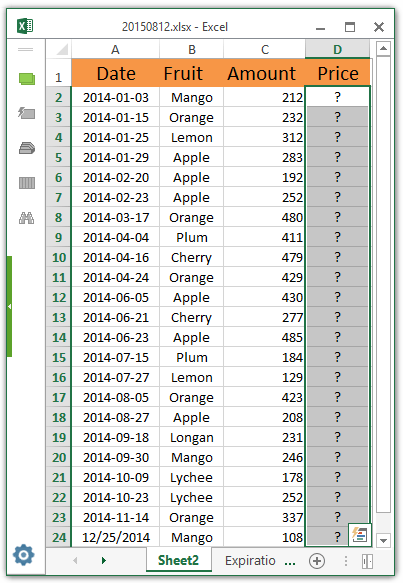
Task: Open the Column List icon in sidebar
Action: pos(27,183)
